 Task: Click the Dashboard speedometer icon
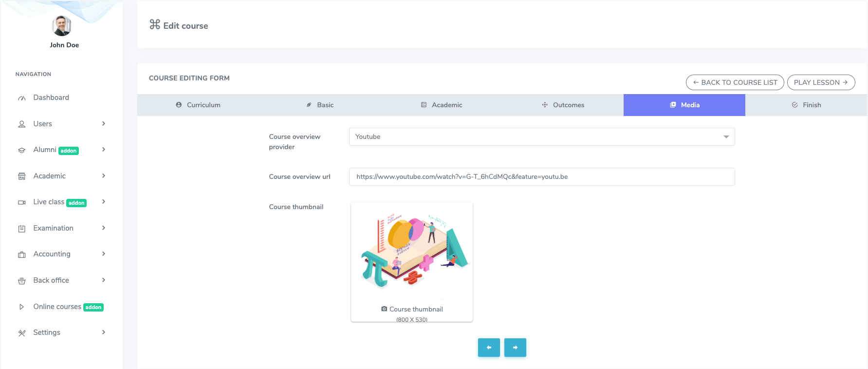(x=22, y=98)
